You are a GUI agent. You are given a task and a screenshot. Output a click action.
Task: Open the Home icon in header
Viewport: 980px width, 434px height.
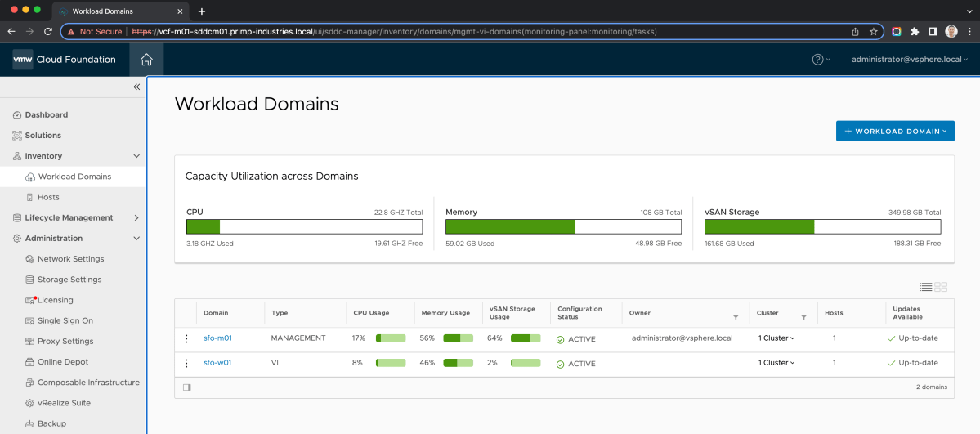(x=146, y=60)
